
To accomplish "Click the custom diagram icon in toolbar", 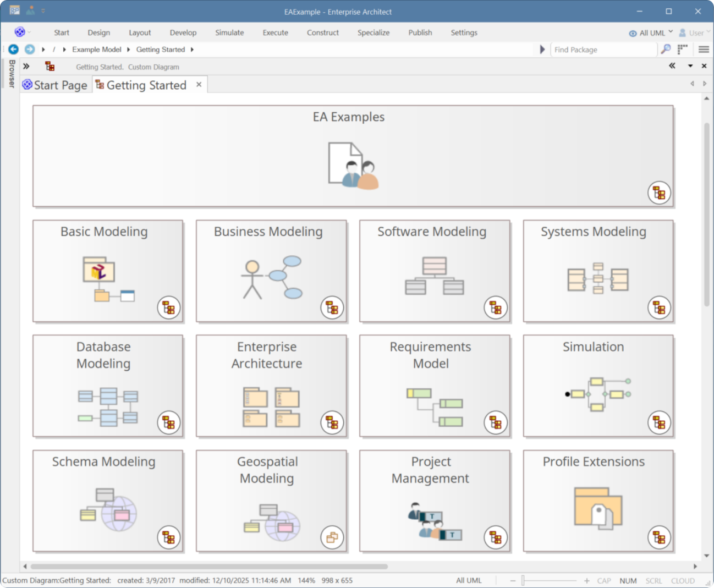I will coord(50,67).
